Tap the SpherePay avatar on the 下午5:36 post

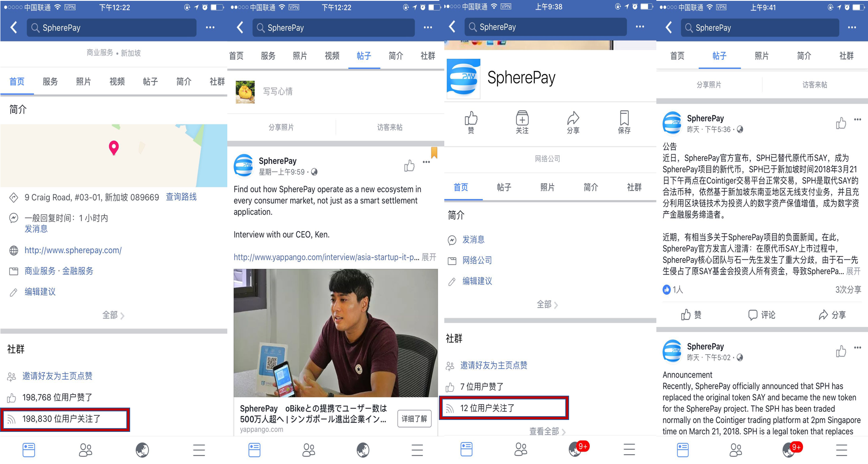pyautogui.click(x=672, y=123)
